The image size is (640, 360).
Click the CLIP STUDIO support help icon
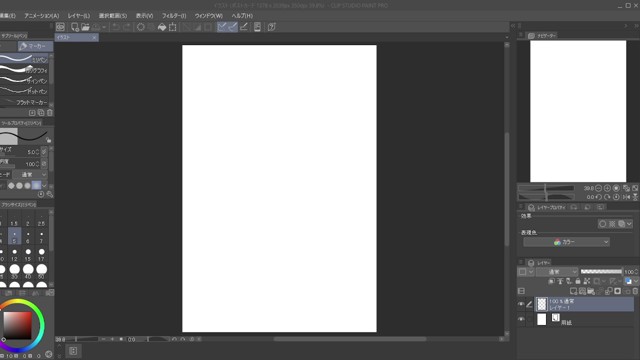click(271, 27)
